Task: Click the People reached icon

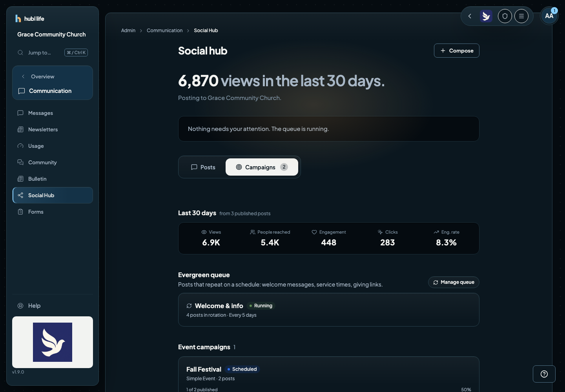Action: pos(253,232)
